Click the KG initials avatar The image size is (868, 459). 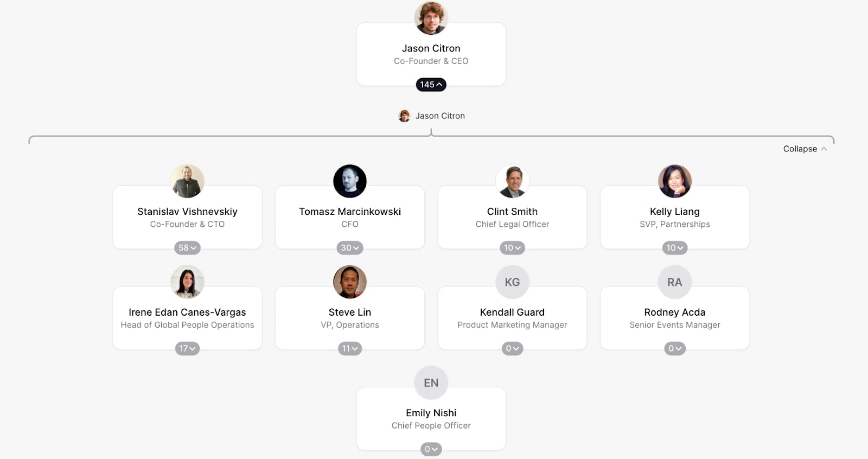512,282
